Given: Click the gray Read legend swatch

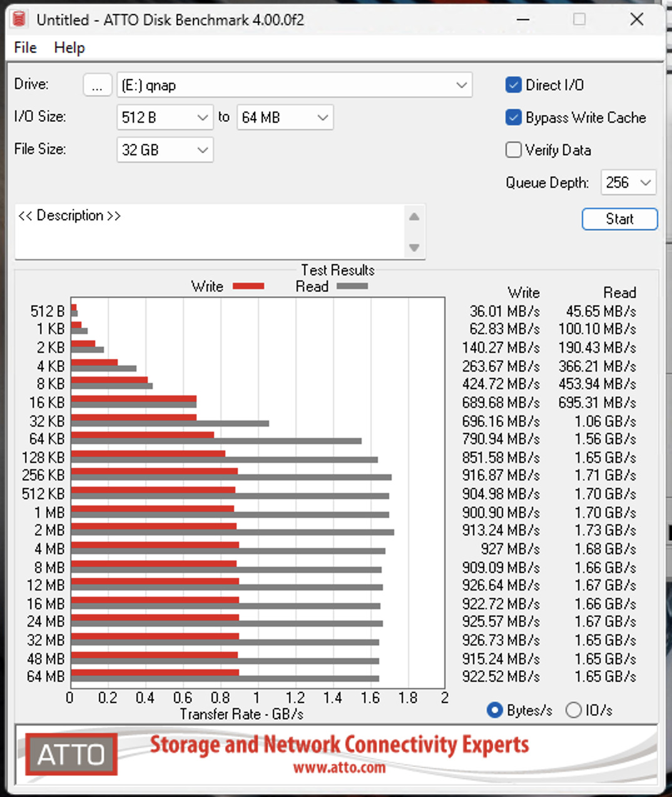Looking at the screenshot, I should point(352,286).
